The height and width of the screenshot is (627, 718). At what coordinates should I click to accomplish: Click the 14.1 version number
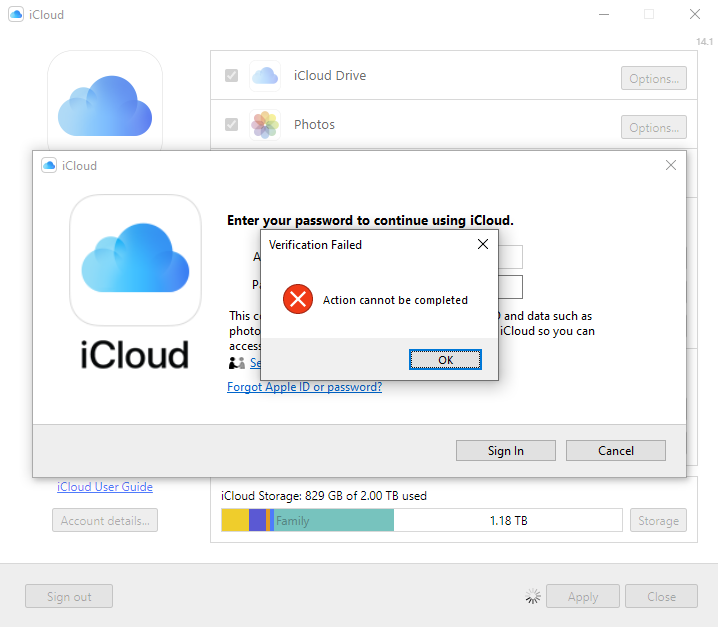click(x=704, y=42)
